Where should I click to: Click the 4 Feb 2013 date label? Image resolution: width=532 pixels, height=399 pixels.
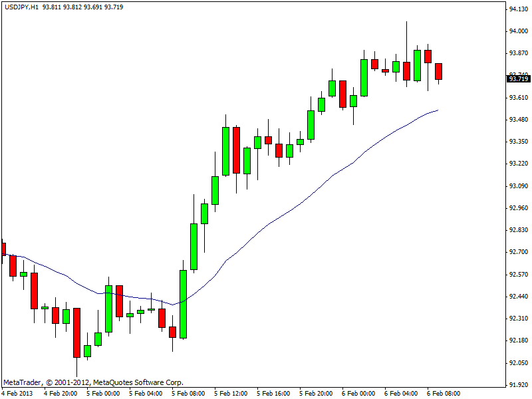click(x=18, y=393)
